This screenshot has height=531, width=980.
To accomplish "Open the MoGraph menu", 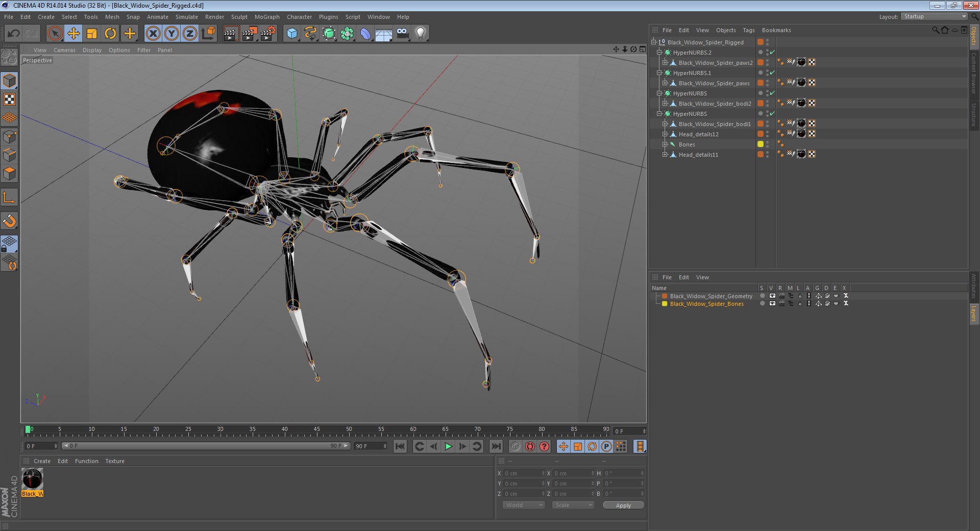I will point(267,17).
